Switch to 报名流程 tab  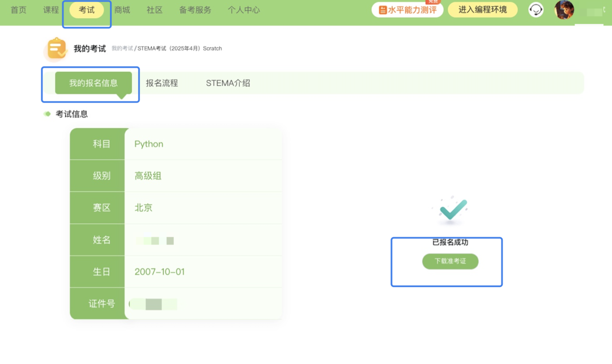tap(162, 83)
